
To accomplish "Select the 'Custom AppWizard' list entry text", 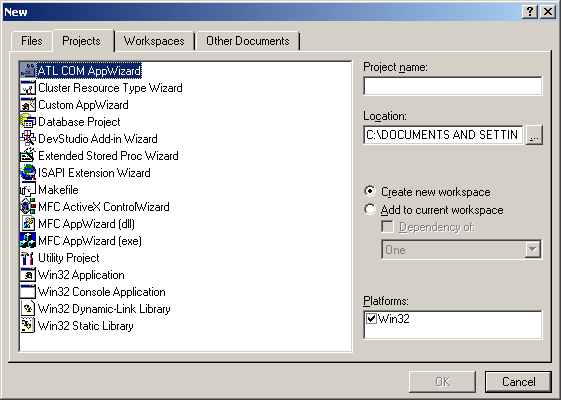I will pos(83,105).
